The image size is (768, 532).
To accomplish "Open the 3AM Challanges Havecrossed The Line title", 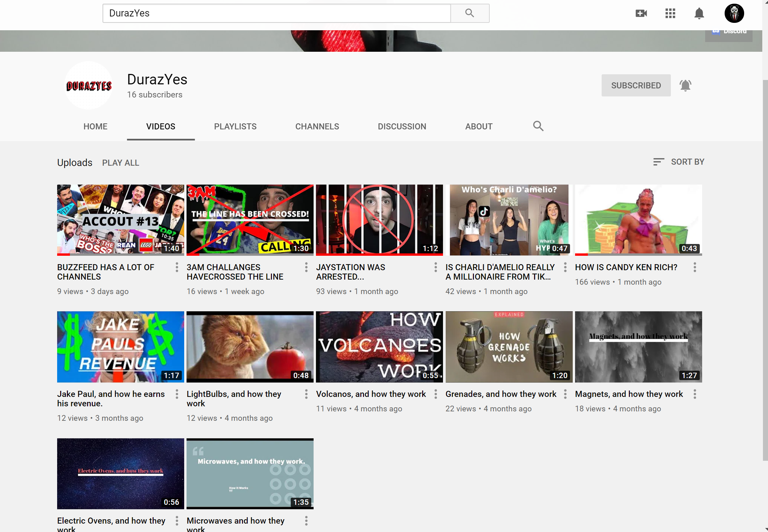I will pos(235,272).
